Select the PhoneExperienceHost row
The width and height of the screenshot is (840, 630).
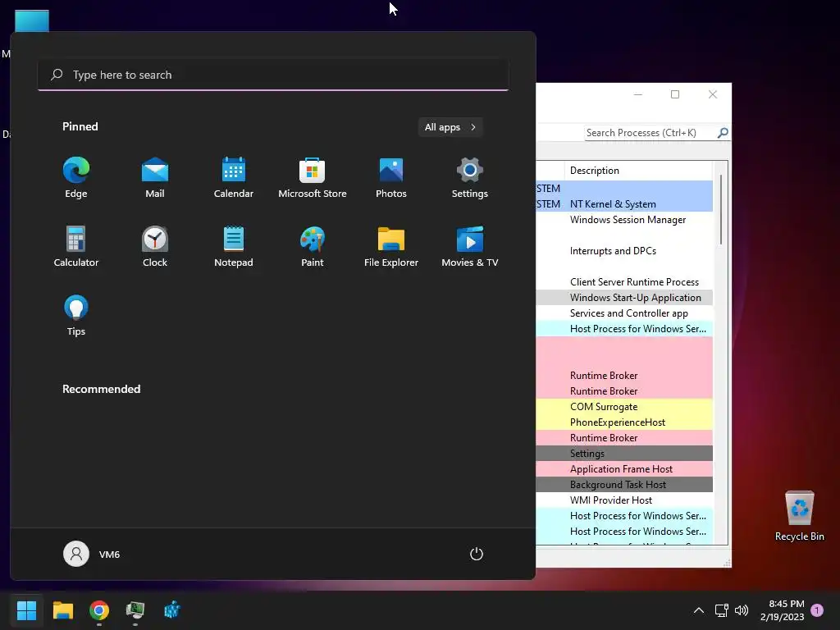click(x=624, y=422)
